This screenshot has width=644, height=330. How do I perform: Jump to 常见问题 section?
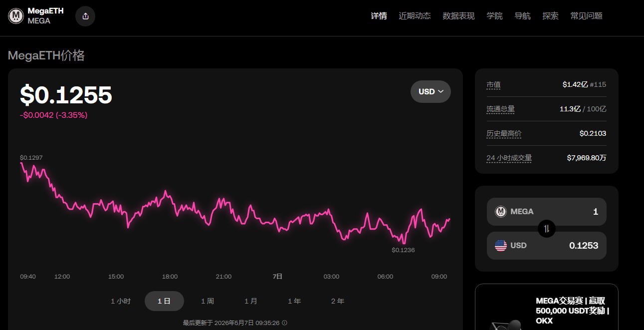pos(586,16)
